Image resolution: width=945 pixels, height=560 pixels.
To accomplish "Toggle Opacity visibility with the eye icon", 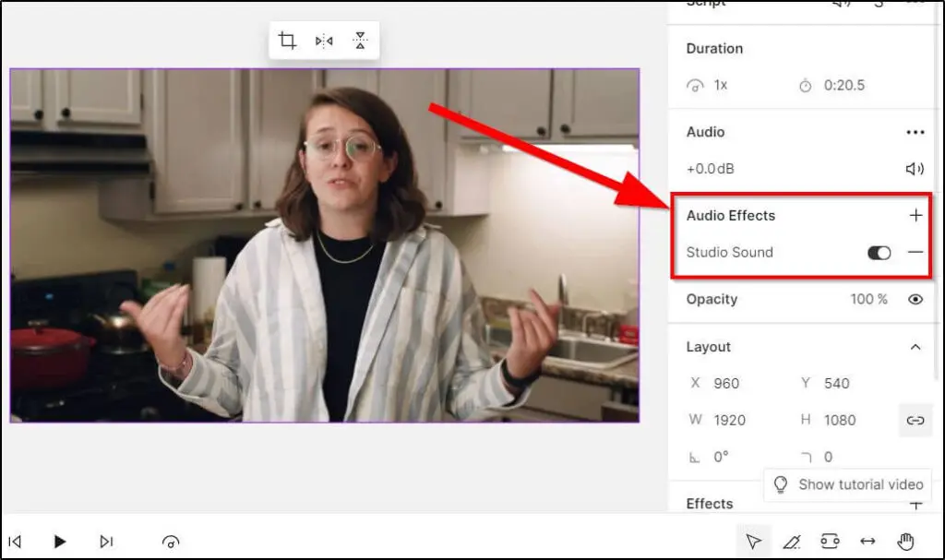I will click(x=915, y=299).
